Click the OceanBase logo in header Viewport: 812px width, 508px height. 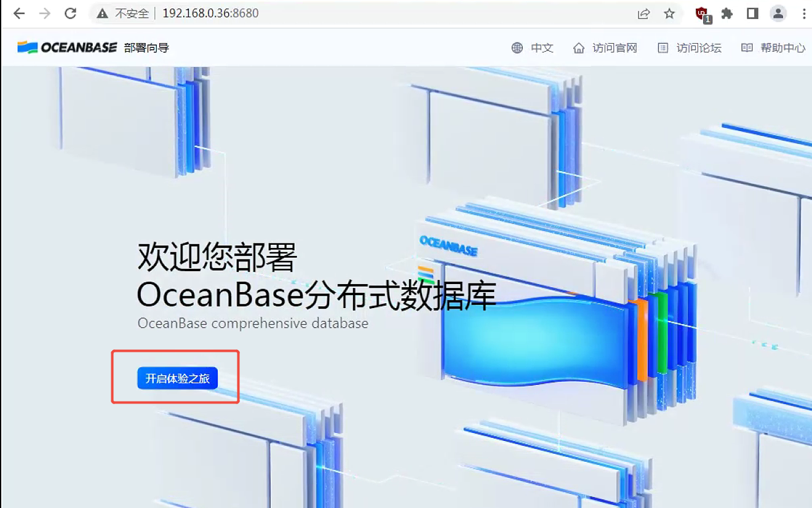67,47
